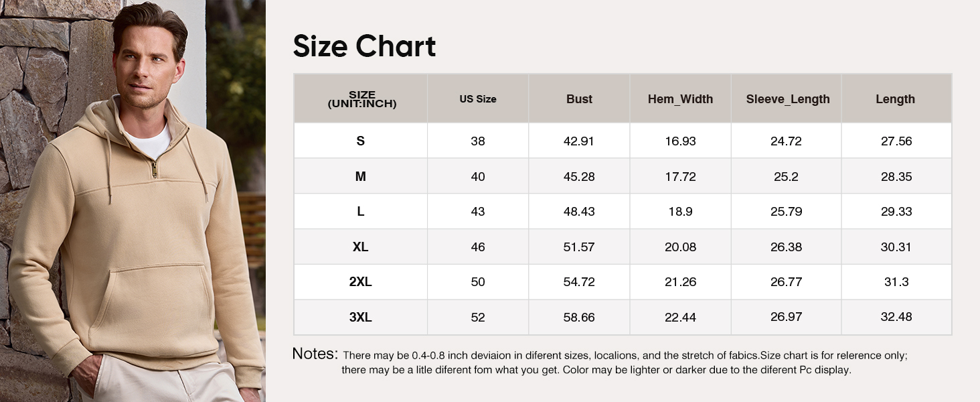
Task: Click the 2XL size row label
Action: 361,282
